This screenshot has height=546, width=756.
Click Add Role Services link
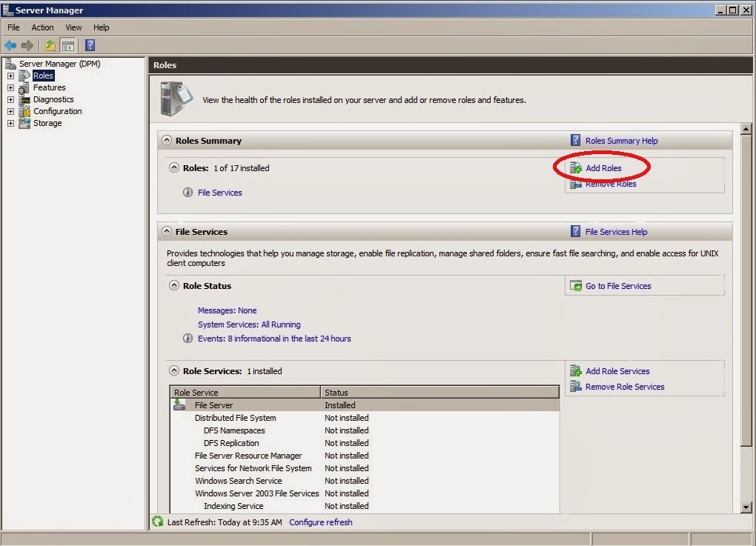tap(617, 371)
